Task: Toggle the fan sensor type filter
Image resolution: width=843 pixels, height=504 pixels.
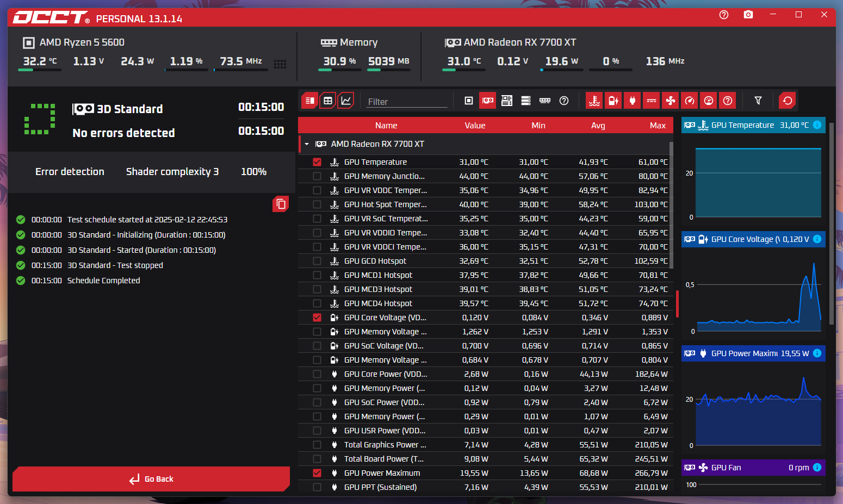Action: (x=671, y=101)
